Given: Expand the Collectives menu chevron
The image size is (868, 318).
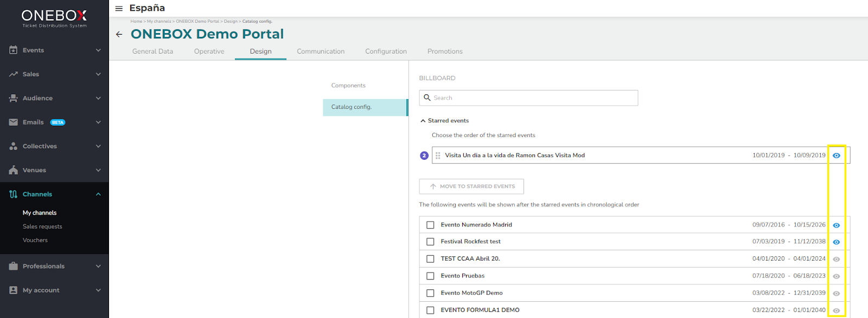Looking at the screenshot, I should point(98,146).
